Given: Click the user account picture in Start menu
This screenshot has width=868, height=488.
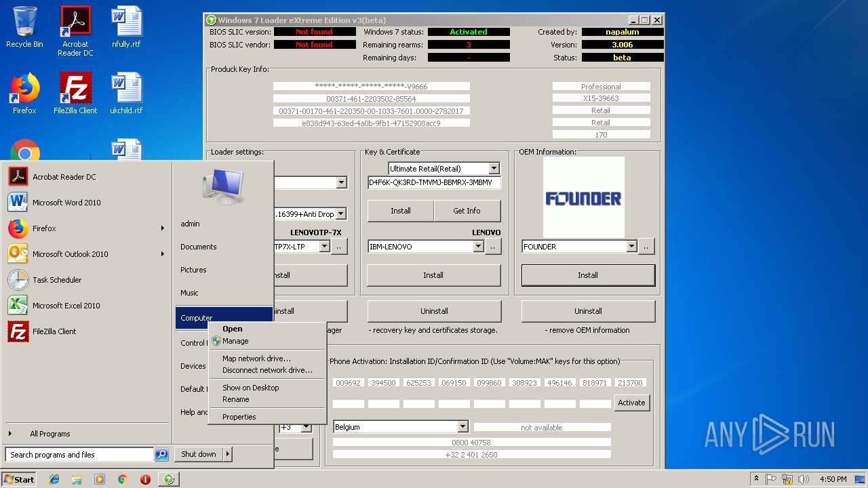Looking at the screenshot, I should pos(222,186).
